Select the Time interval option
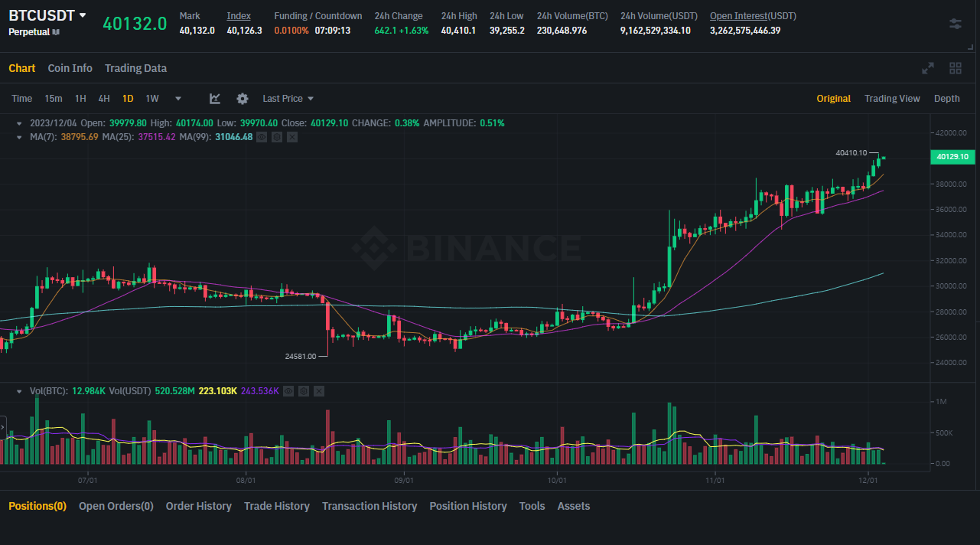The width and height of the screenshot is (980, 545). pyautogui.click(x=22, y=99)
